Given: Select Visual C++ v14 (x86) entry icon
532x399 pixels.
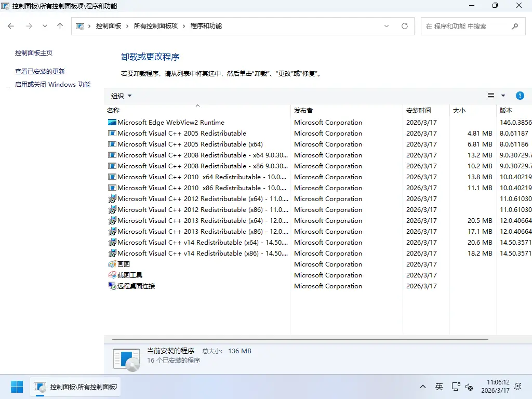Looking at the screenshot, I should pos(112,253).
